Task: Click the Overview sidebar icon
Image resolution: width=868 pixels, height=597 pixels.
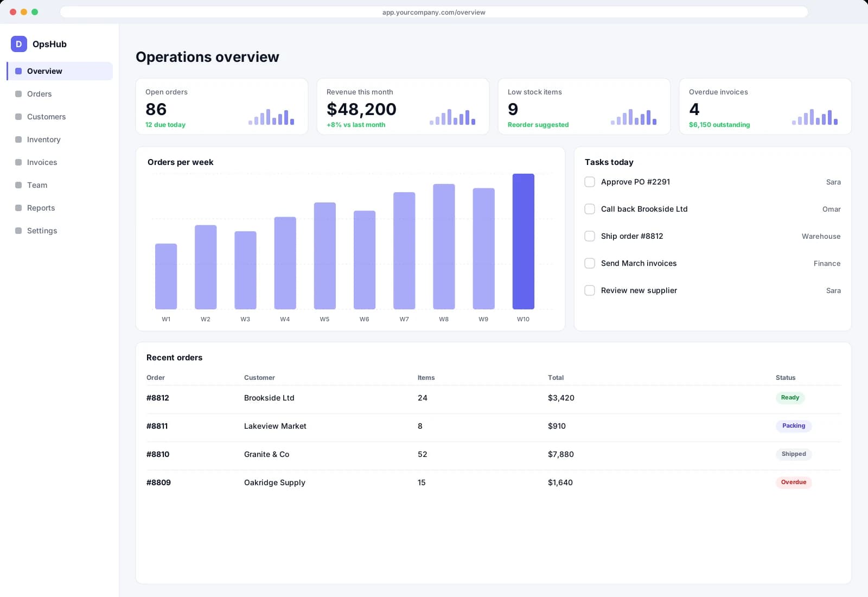Action: click(x=18, y=71)
